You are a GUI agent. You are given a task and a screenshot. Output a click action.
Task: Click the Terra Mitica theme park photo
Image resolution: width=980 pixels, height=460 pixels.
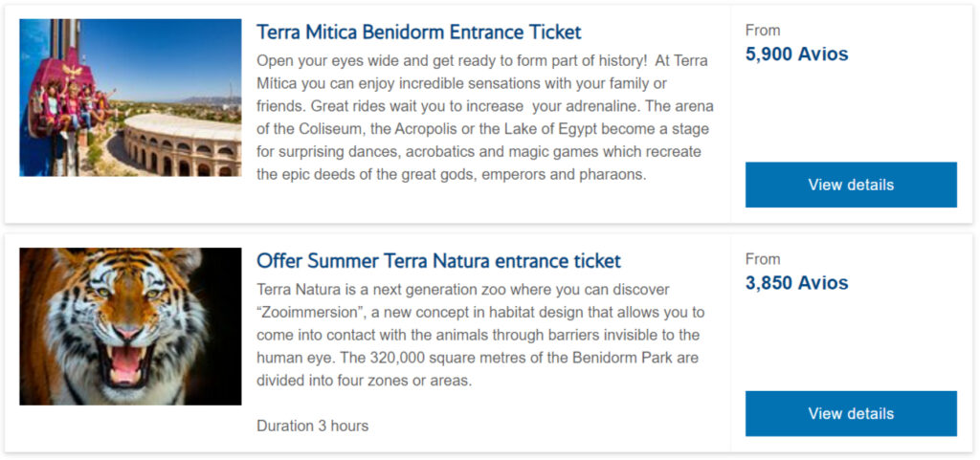click(130, 98)
